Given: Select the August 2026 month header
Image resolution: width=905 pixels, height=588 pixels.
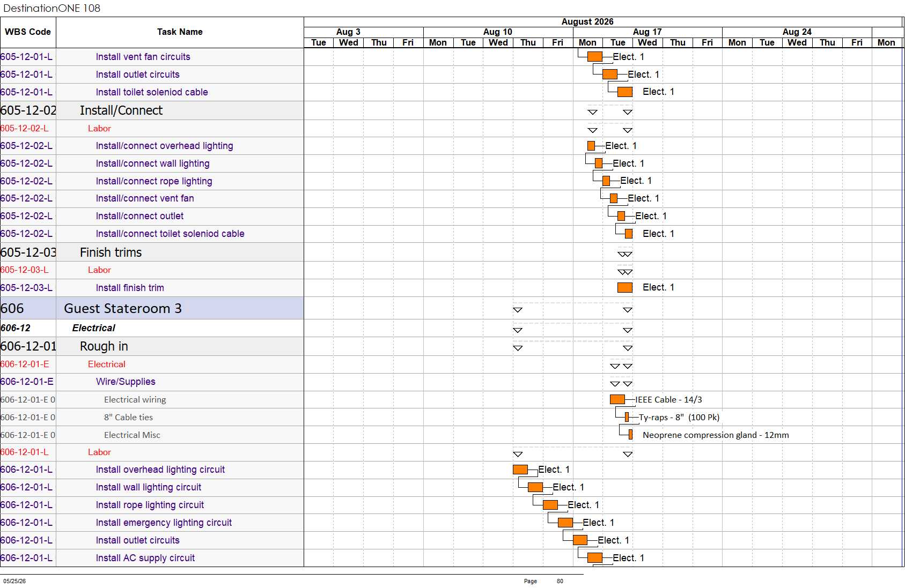Looking at the screenshot, I should (587, 22).
